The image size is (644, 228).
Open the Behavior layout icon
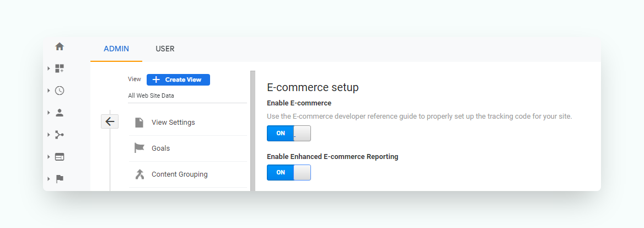60,157
